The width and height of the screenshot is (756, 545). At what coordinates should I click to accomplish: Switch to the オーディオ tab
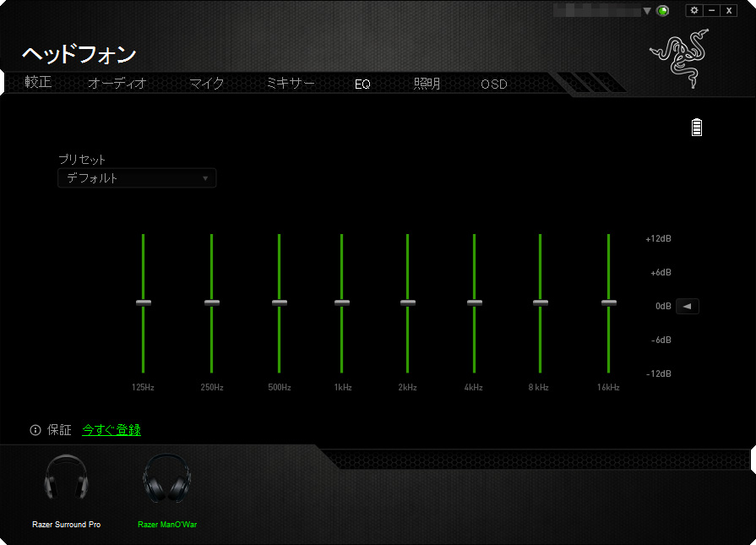click(x=117, y=84)
